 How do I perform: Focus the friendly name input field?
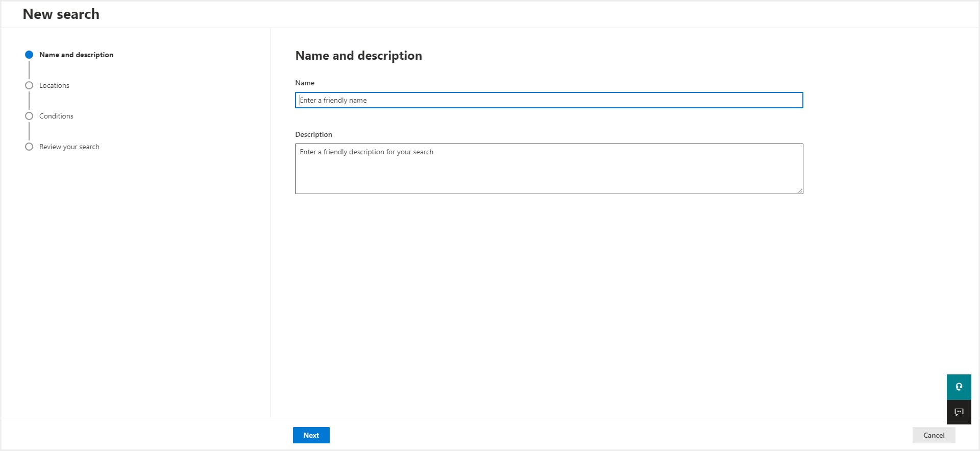tap(549, 100)
